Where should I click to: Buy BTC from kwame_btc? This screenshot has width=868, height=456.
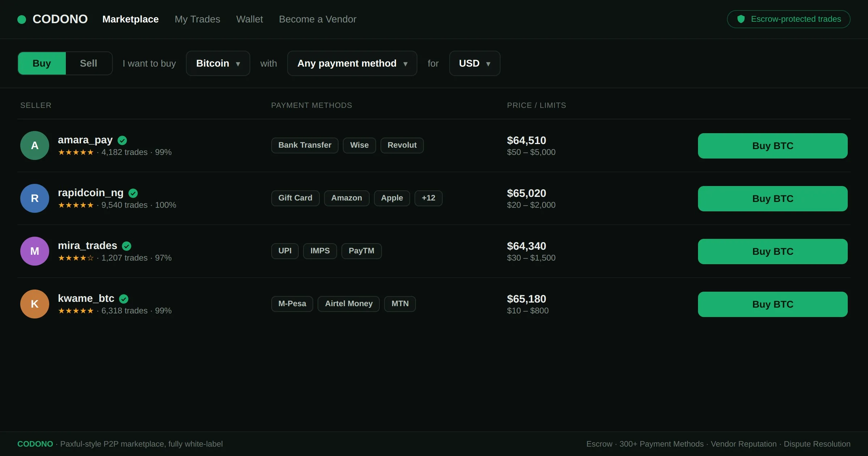point(773,304)
